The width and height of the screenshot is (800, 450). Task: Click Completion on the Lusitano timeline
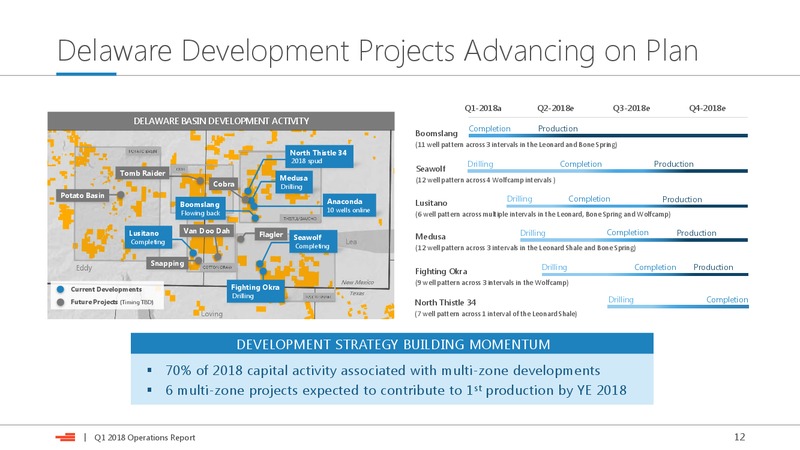point(589,198)
